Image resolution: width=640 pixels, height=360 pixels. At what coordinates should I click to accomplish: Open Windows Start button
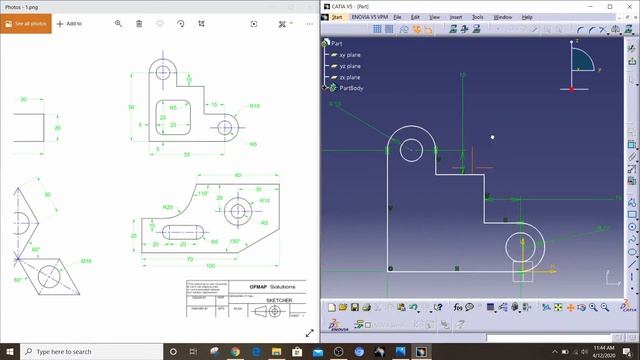click(x=10, y=351)
